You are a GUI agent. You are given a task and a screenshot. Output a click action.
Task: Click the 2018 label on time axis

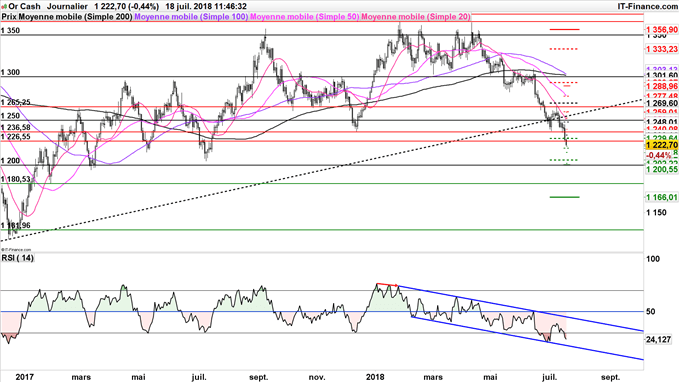tap(375, 377)
